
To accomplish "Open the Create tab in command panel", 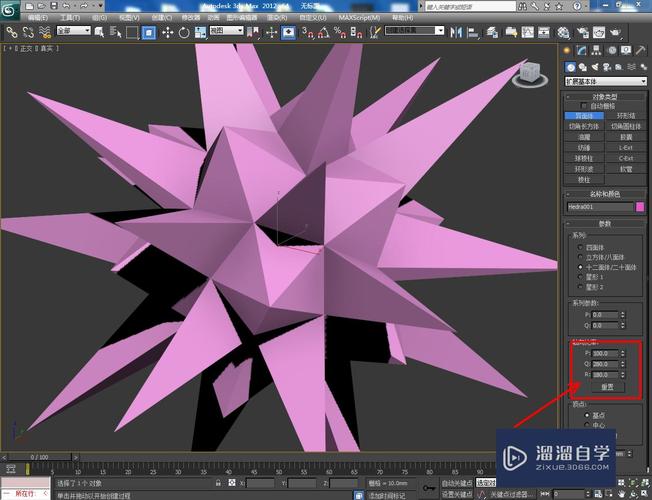I will coord(567,50).
